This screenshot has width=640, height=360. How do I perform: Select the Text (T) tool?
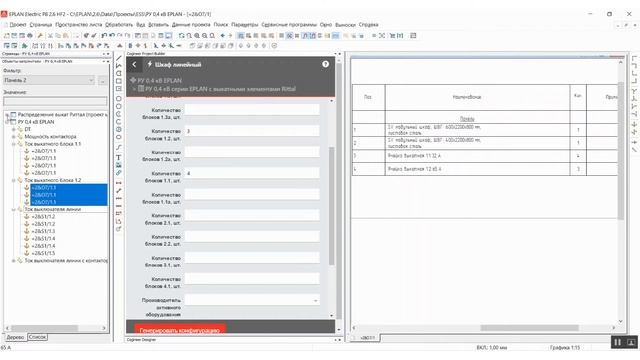click(x=119, y=158)
